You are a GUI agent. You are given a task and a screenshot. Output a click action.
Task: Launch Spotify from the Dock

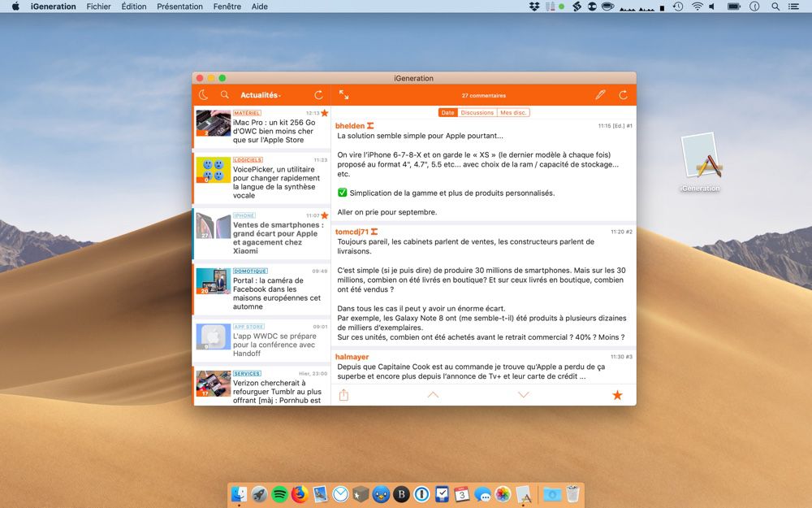click(x=279, y=494)
